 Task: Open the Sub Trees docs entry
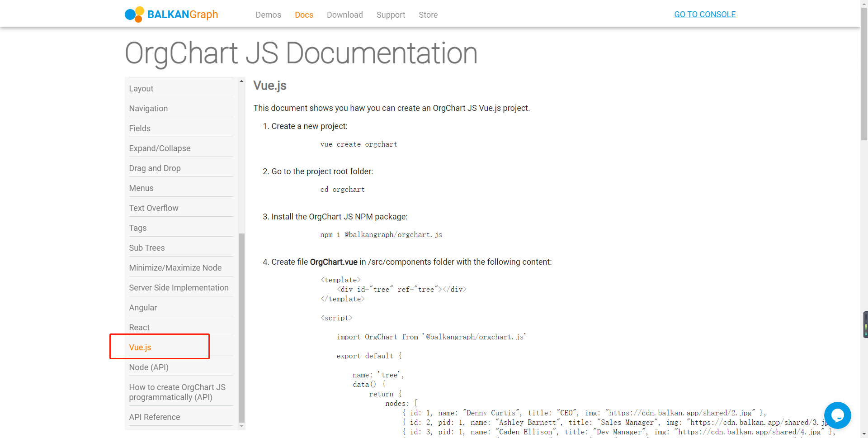[181, 248]
